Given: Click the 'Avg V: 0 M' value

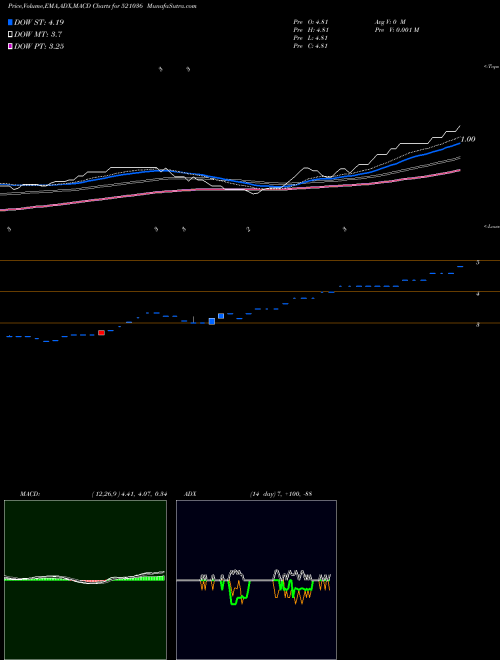Looking at the screenshot, I should pyautogui.click(x=390, y=21).
